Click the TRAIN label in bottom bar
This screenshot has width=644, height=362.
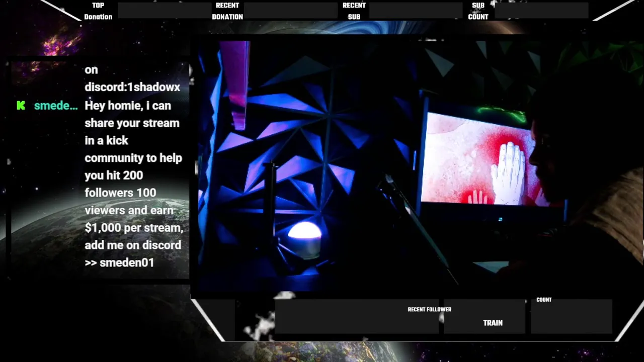coord(493,323)
